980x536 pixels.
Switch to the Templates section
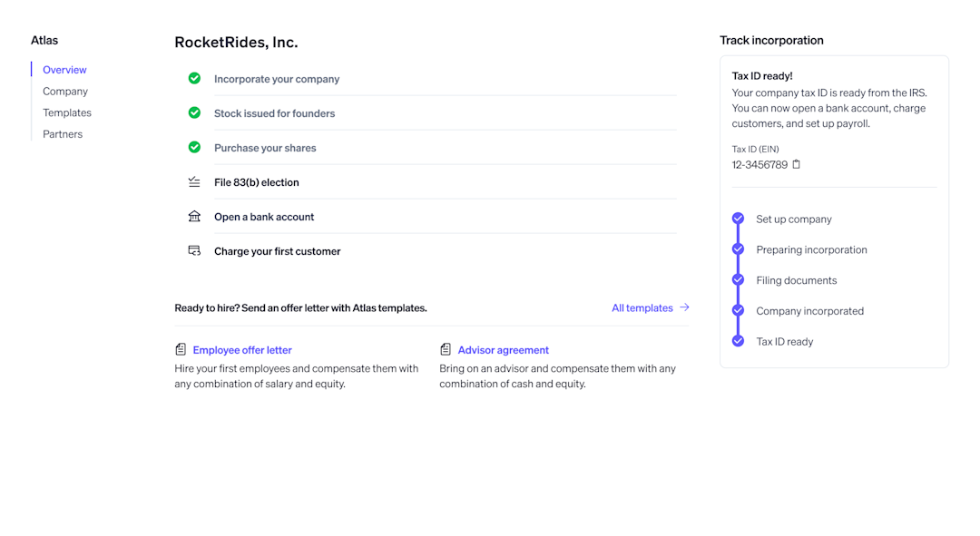(x=66, y=112)
